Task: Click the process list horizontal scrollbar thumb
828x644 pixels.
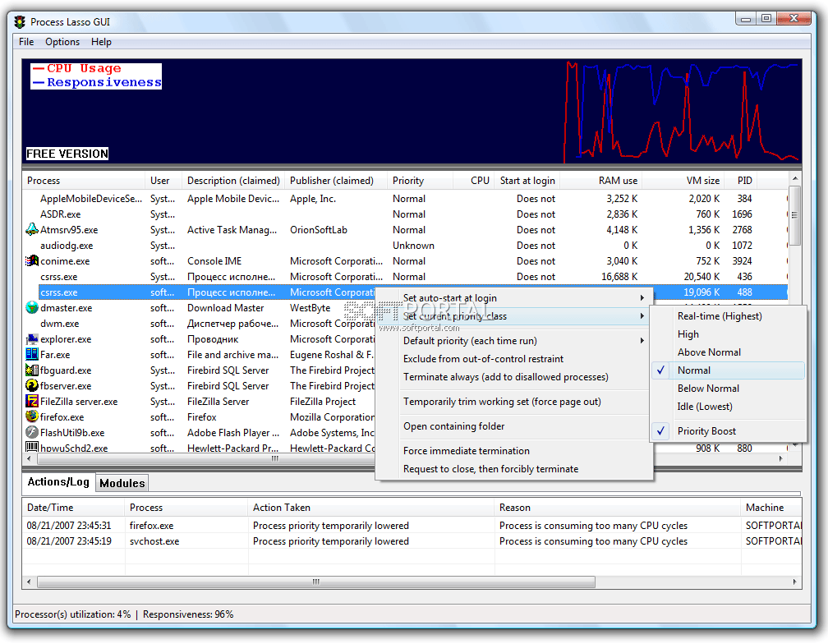Action: pyautogui.click(x=274, y=458)
